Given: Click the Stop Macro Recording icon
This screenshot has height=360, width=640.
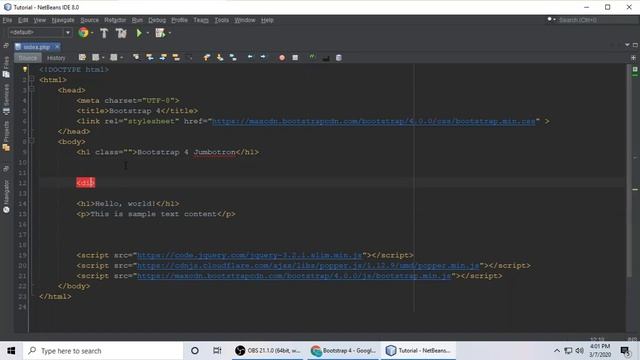Looking at the screenshot, I should (x=295, y=58).
